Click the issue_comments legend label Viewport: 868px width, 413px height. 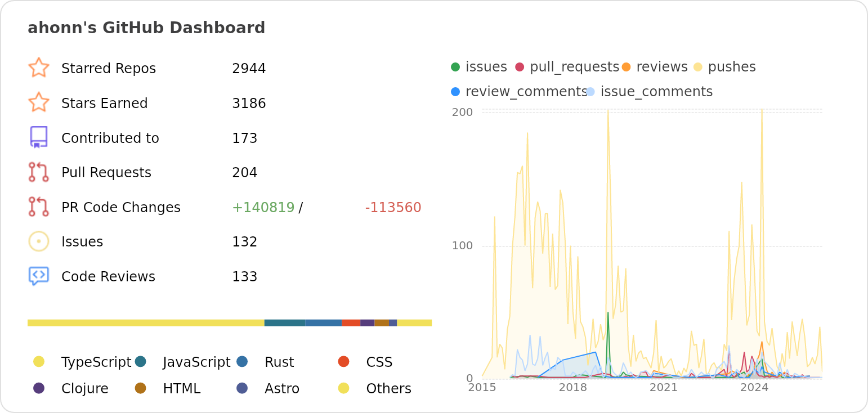pyautogui.click(x=656, y=91)
